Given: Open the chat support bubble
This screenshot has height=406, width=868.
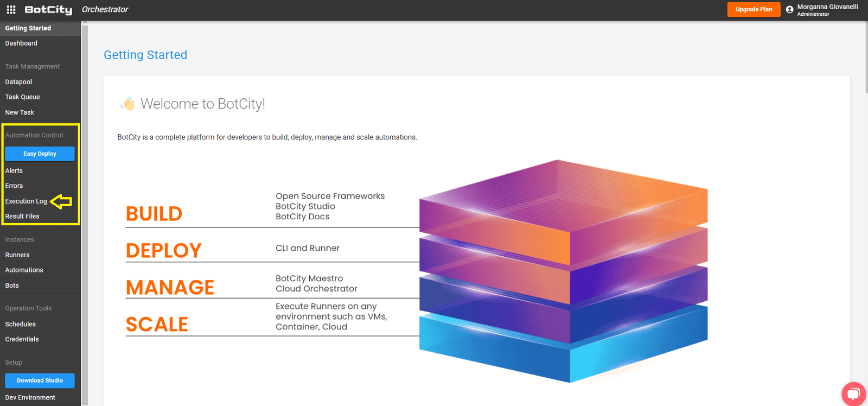Looking at the screenshot, I should click(853, 394).
